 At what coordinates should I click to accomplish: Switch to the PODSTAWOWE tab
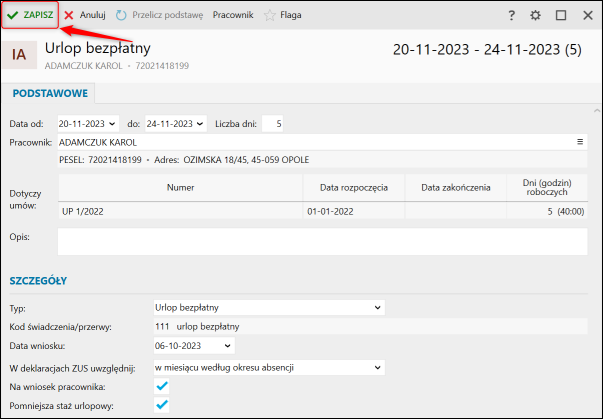click(x=50, y=93)
